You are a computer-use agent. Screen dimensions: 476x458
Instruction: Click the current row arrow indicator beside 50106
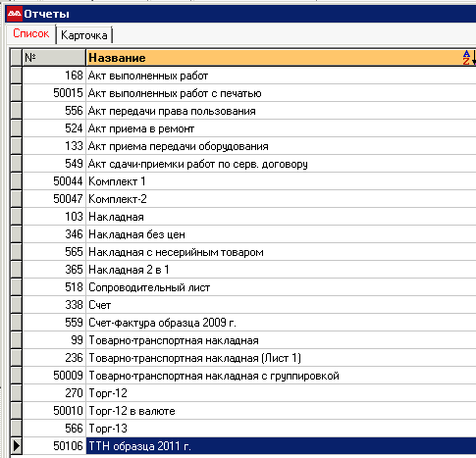point(16,446)
